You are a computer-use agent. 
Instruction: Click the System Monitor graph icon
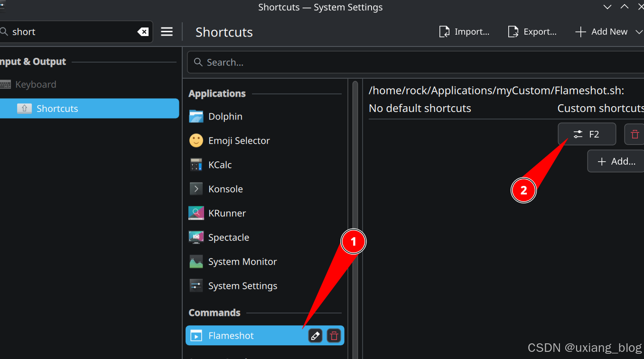coord(196,261)
